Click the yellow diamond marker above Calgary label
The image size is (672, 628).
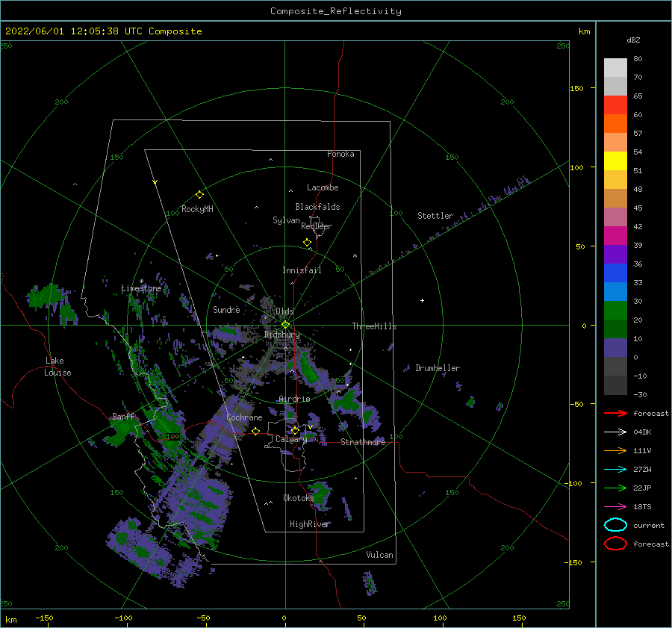[295, 430]
